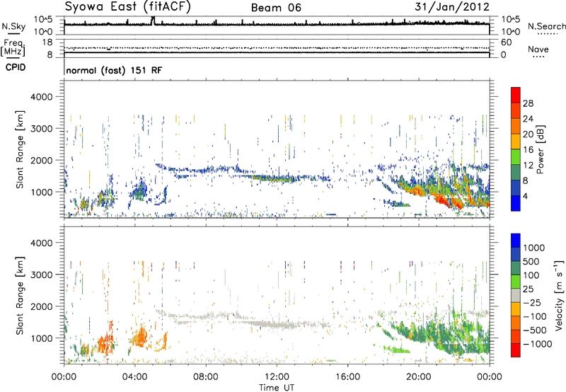Pick the bright blue bottom power colorbar segment
This screenshot has width=566, height=392.
[x=516, y=203]
